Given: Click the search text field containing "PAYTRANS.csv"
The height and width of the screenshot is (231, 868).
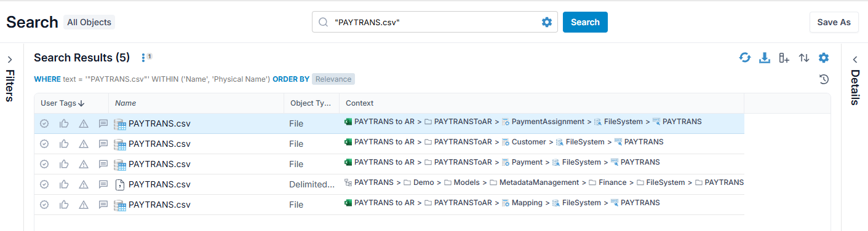Looking at the screenshot, I should [434, 22].
